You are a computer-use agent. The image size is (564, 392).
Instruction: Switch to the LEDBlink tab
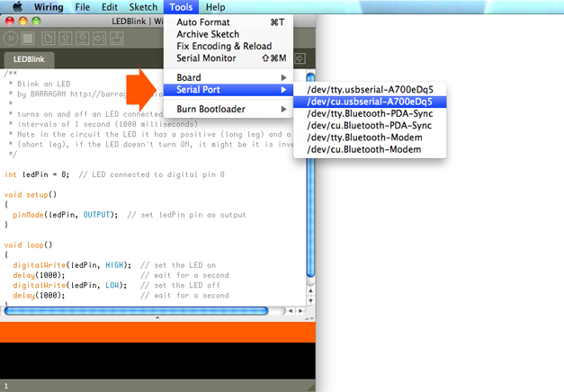point(29,59)
